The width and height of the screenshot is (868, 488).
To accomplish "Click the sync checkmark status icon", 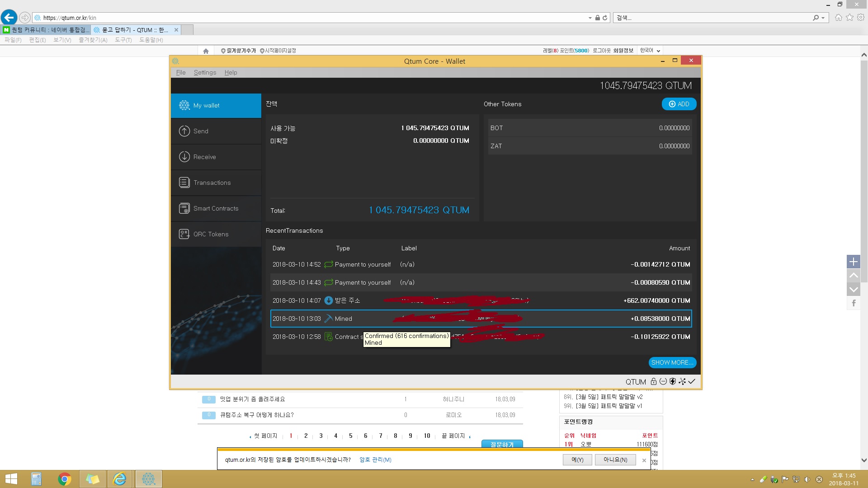I will 692,381.
